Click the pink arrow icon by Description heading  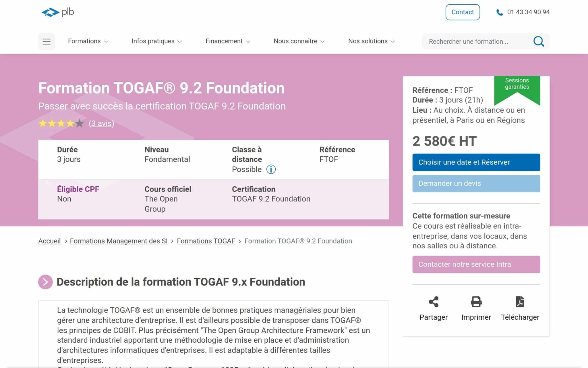(45, 282)
